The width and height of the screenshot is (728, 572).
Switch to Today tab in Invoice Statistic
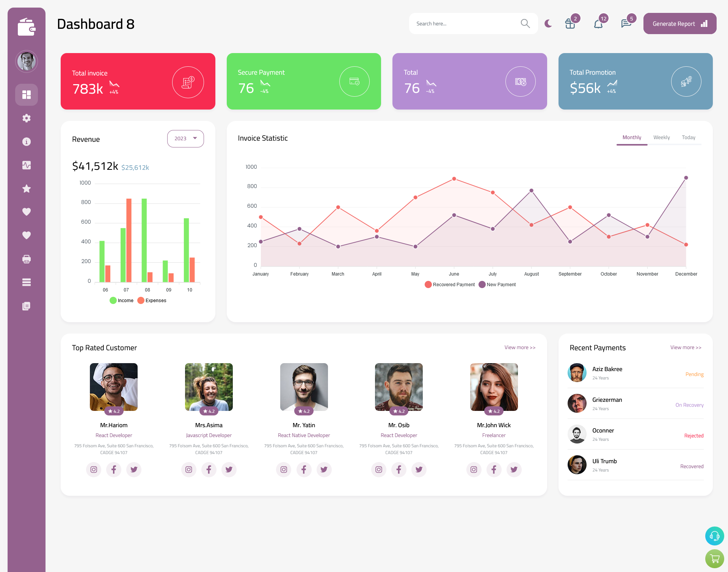coord(689,137)
